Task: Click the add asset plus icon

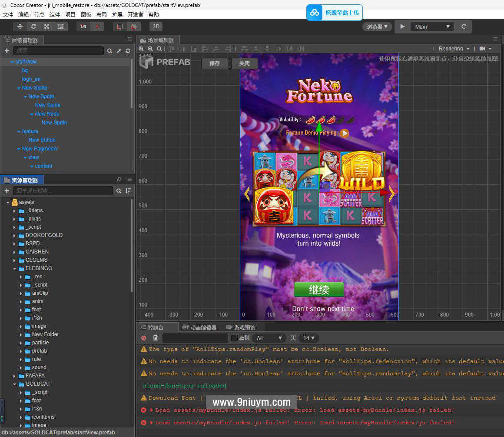Action: pos(7,191)
